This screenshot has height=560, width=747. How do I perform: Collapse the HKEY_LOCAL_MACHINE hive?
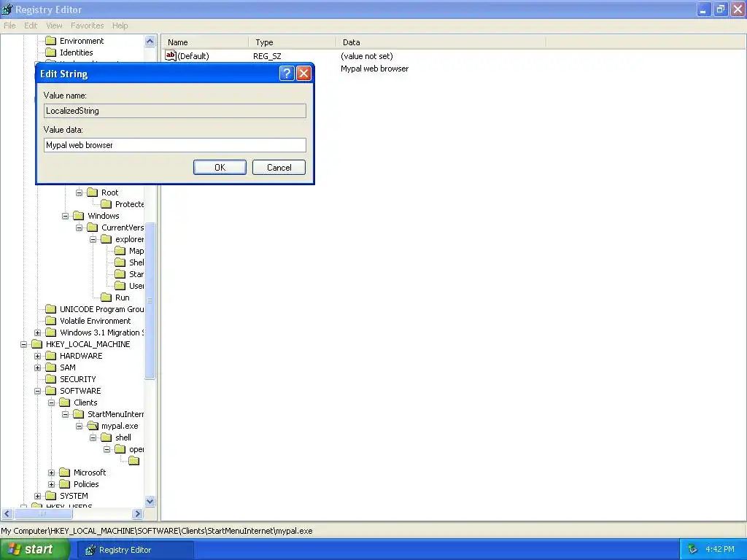point(24,344)
